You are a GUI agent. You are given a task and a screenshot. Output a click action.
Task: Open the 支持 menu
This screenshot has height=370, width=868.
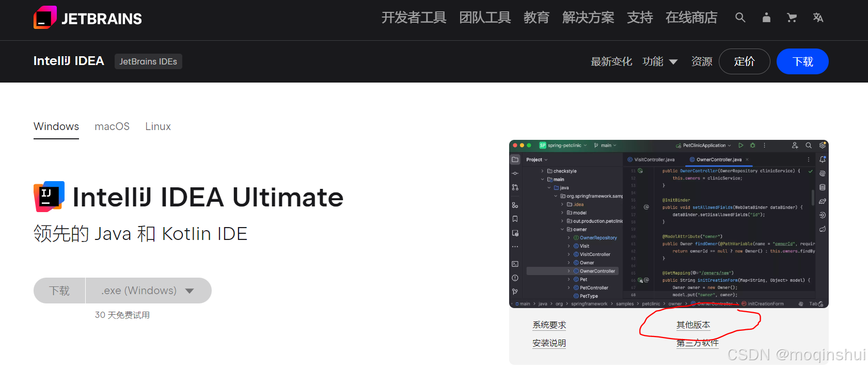pyautogui.click(x=640, y=18)
